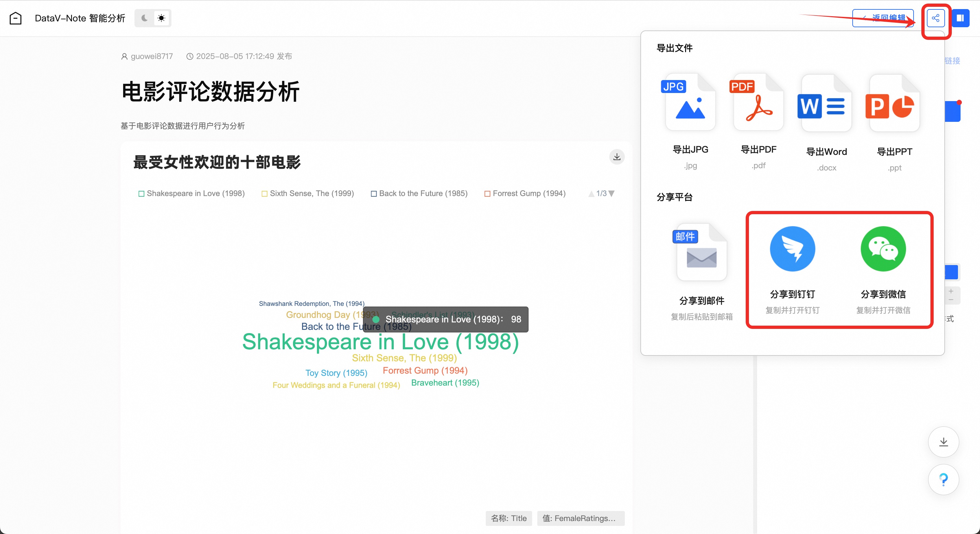This screenshot has height=534, width=980.
Task: Click Shakespeare in Love word in cloud
Action: pyautogui.click(x=380, y=342)
